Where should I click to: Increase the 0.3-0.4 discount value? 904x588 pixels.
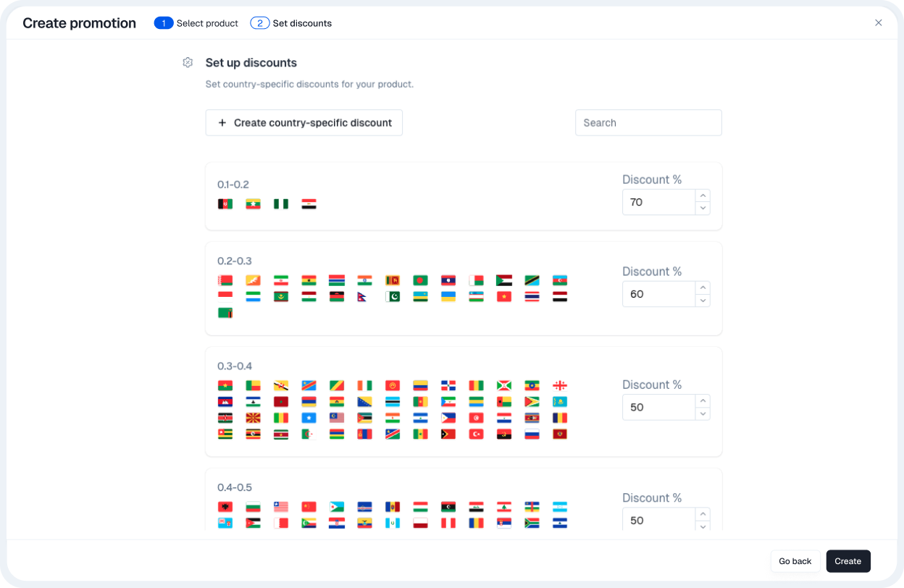(x=702, y=400)
